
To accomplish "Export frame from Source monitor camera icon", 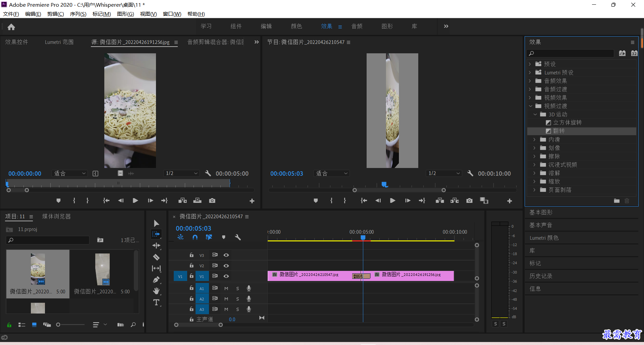I will [212, 200].
